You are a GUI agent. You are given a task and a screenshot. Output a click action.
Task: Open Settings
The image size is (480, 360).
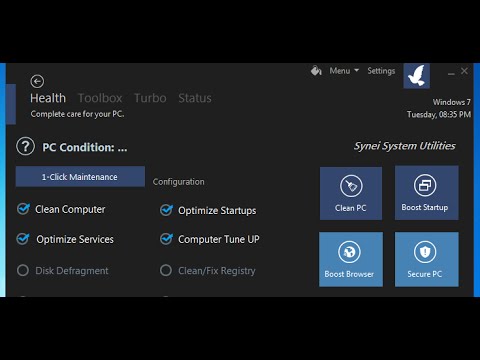(x=381, y=71)
